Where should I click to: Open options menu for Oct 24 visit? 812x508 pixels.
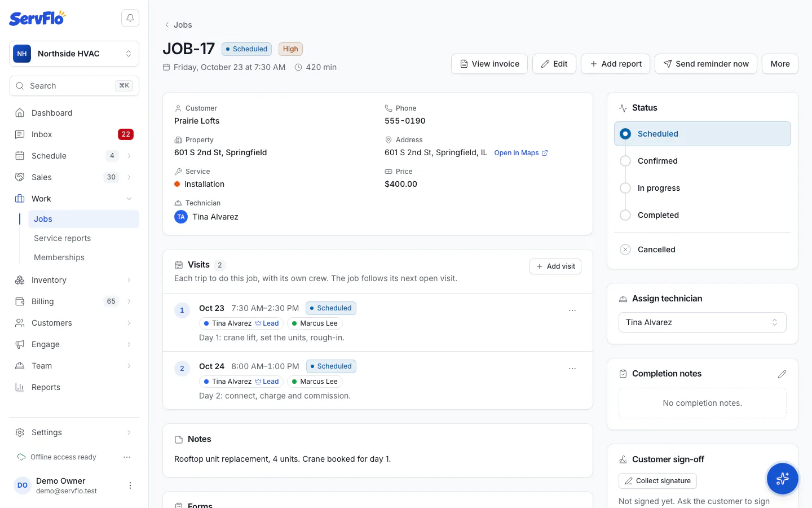pyautogui.click(x=572, y=369)
